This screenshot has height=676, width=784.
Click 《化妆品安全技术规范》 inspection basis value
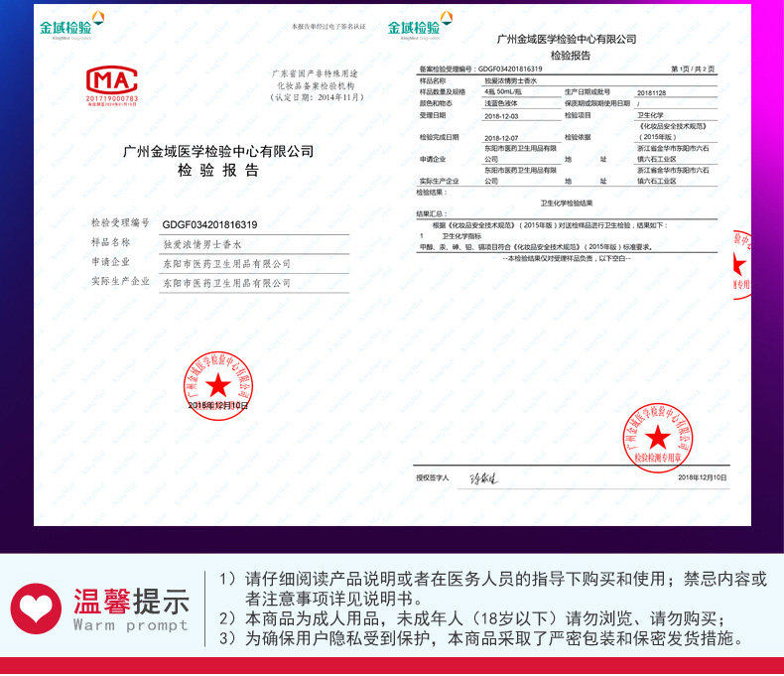(672, 131)
